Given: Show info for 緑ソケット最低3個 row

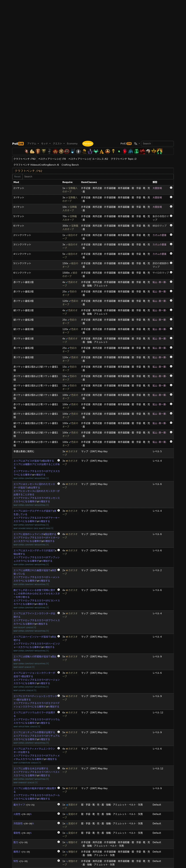Looking at the screenshot, I should click(x=171, y=329).
